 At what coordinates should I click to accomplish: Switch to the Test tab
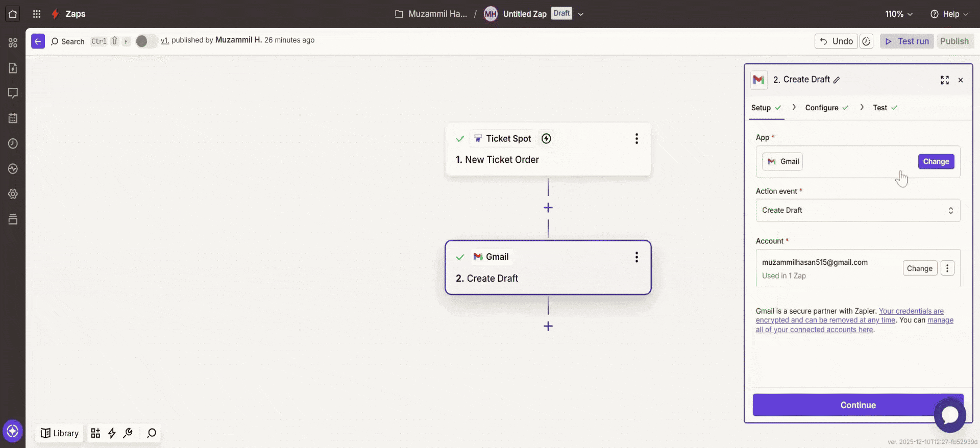(885, 108)
